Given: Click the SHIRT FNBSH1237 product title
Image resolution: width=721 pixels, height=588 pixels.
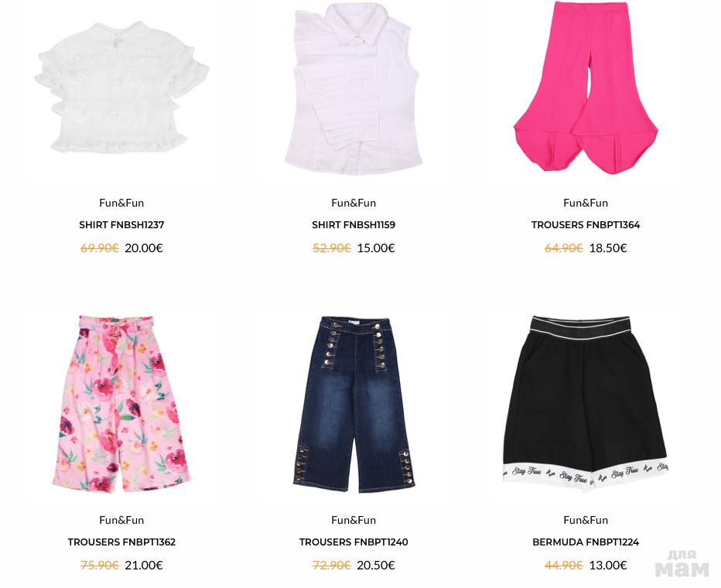Looking at the screenshot, I should coord(121,225).
